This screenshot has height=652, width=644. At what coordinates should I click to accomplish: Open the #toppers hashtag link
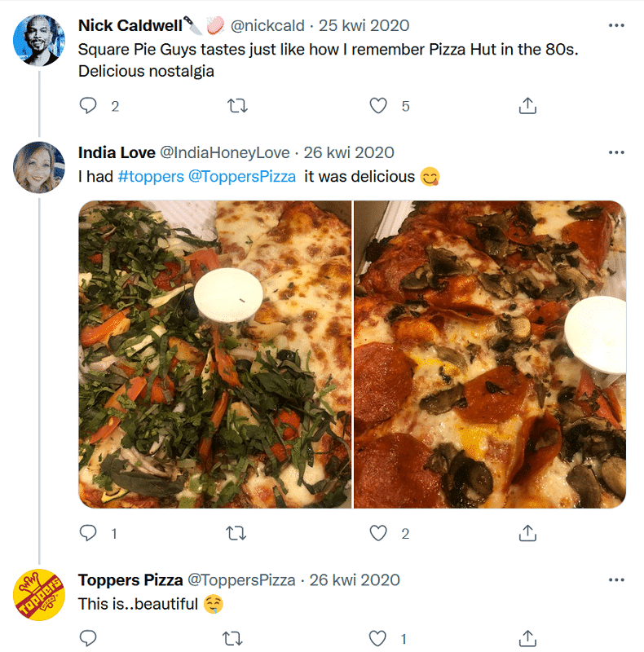151,177
